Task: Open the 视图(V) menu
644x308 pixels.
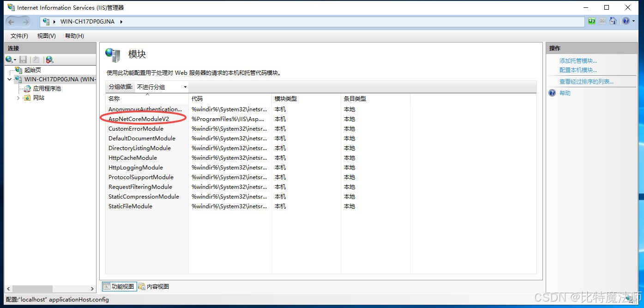Action: click(x=47, y=36)
